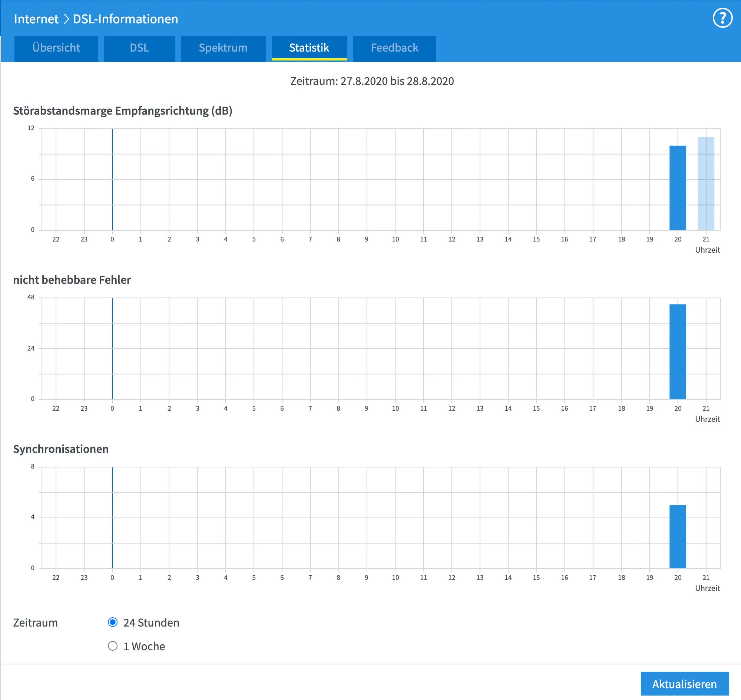Open the Übersicht tab
The width and height of the screenshot is (741, 700).
56,48
